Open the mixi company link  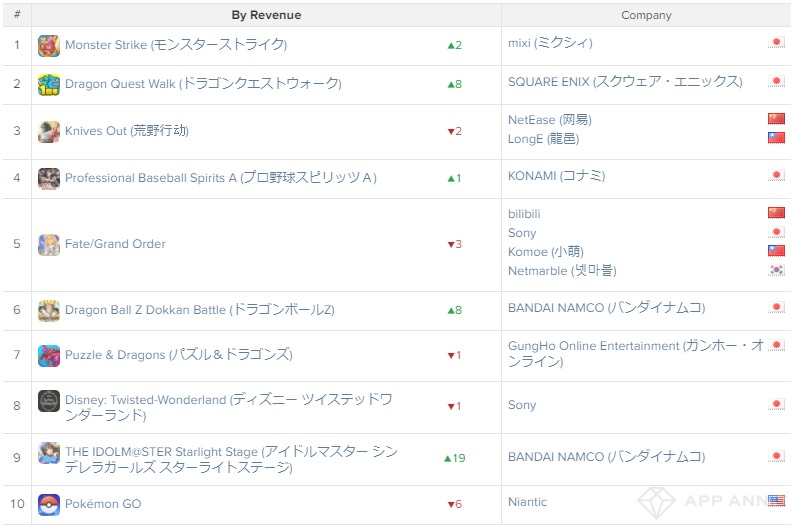point(550,43)
